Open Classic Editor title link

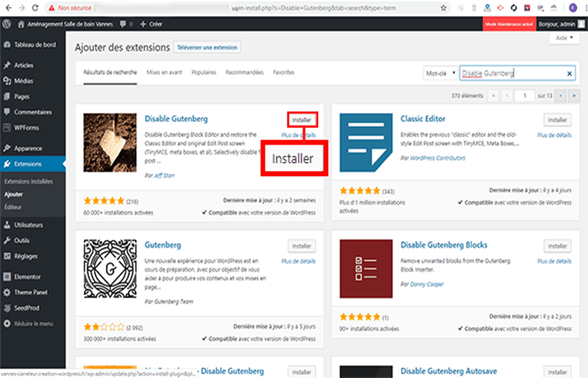pos(423,119)
